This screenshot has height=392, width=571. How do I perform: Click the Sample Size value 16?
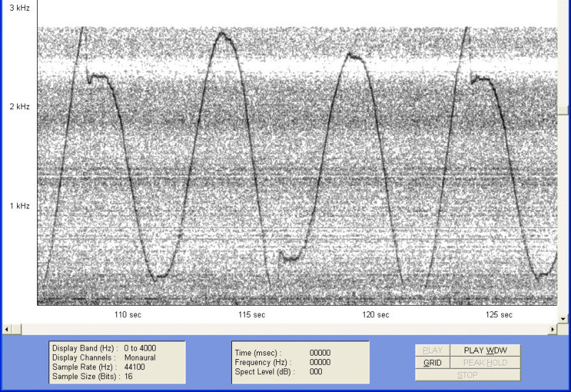[x=128, y=376]
